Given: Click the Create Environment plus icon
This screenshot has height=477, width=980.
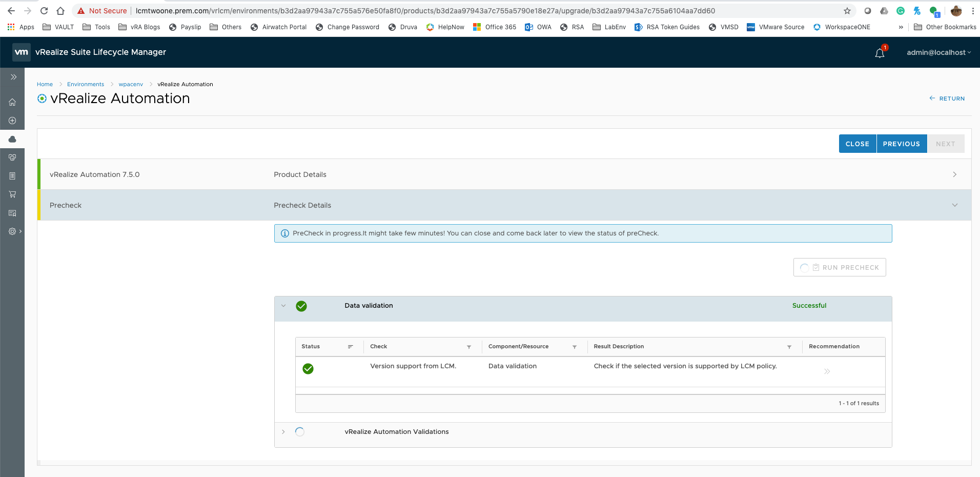Looking at the screenshot, I should [x=12, y=121].
